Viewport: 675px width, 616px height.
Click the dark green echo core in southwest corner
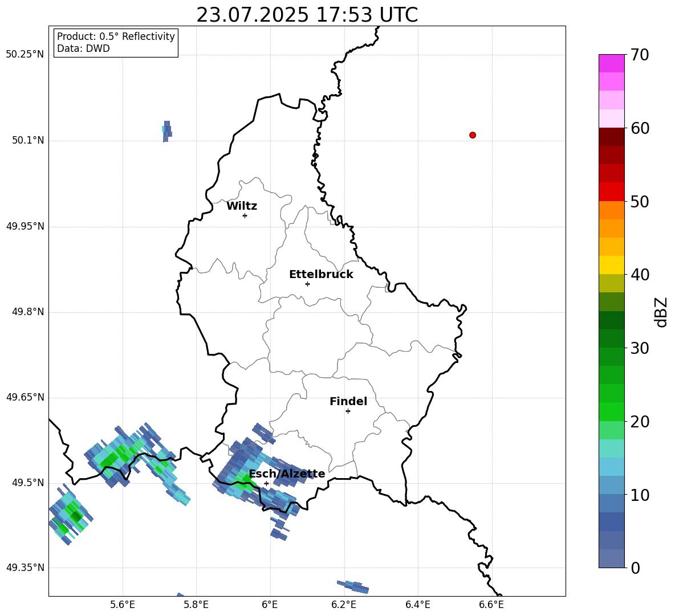[76, 516]
